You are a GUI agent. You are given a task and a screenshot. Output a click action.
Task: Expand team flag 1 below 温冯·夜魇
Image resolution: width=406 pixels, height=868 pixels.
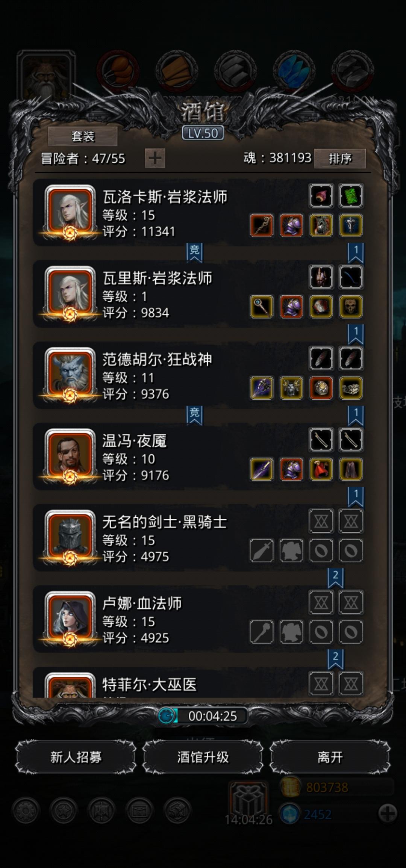356,496
